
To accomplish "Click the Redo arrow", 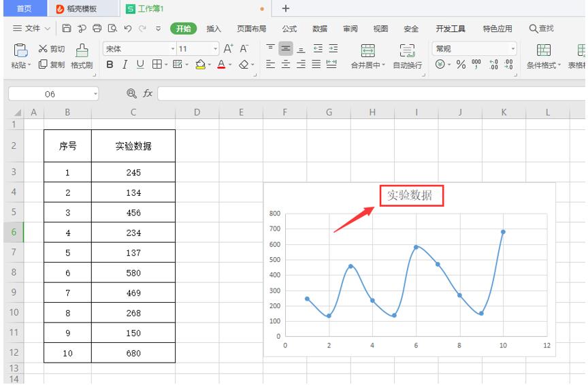I will pos(142,29).
